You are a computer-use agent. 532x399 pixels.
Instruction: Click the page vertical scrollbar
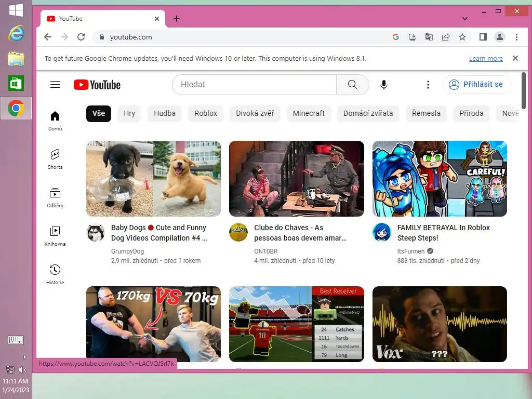tap(524, 90)
